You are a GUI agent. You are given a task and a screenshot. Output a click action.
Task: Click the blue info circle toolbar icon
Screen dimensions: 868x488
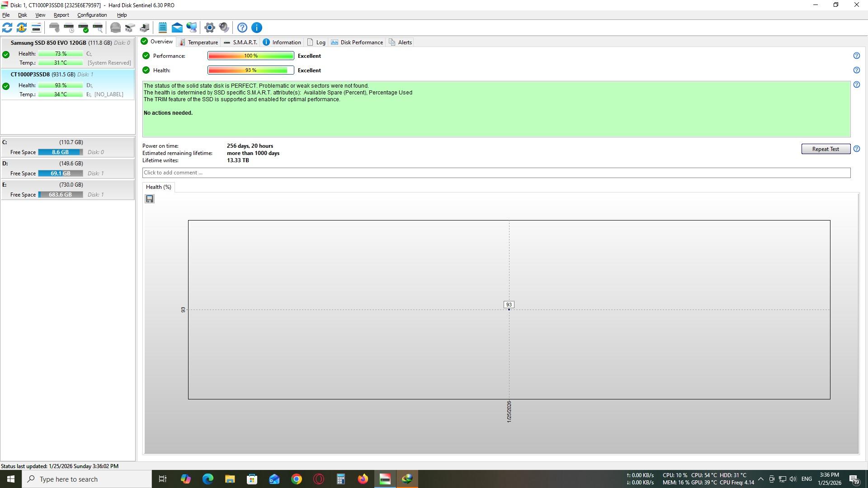tap(257, 28)
